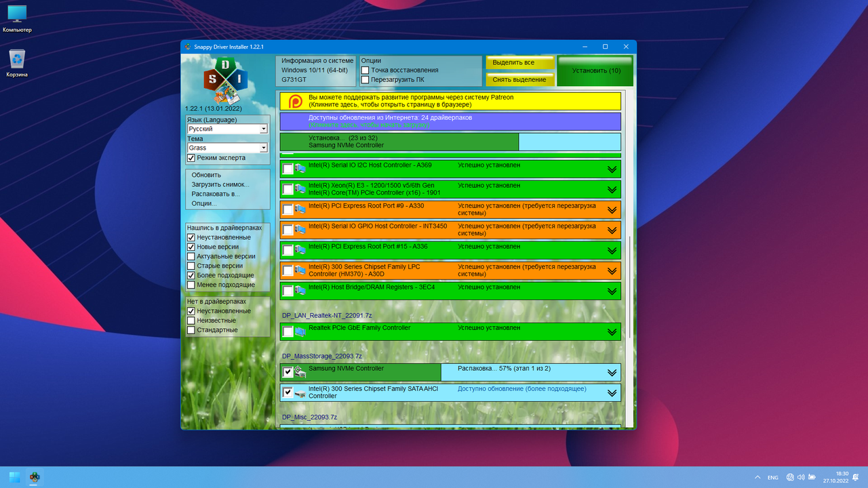Click device icon of PCI Express Root Port #15

pyautogui.click(x=300, y=250)
